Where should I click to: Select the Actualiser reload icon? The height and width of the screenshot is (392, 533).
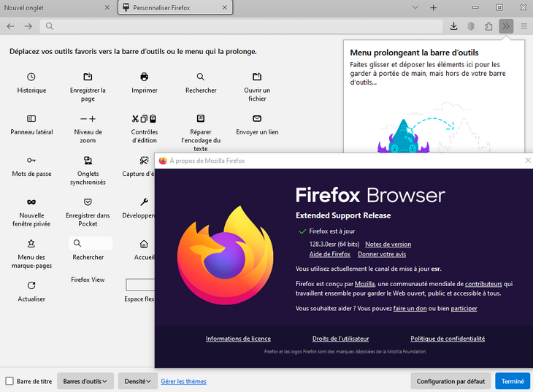coord(31,285)
